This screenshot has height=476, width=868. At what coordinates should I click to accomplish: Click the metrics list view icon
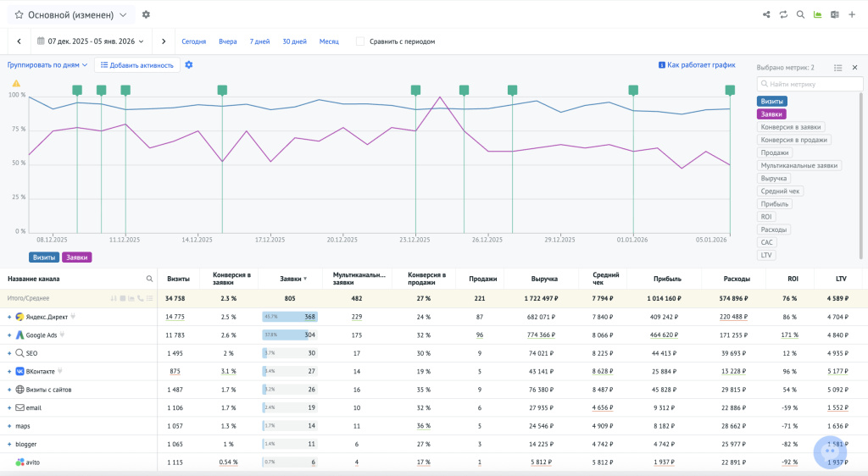coord(837,68)
